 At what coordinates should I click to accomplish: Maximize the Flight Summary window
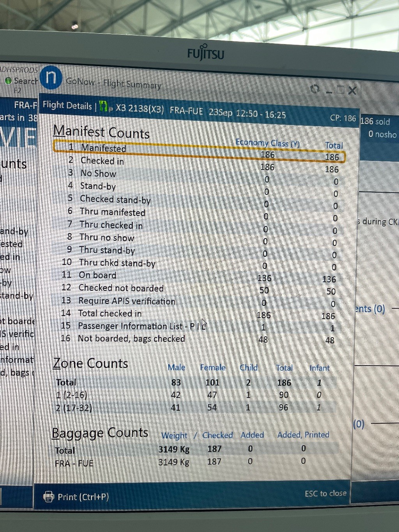coord(341,90)
